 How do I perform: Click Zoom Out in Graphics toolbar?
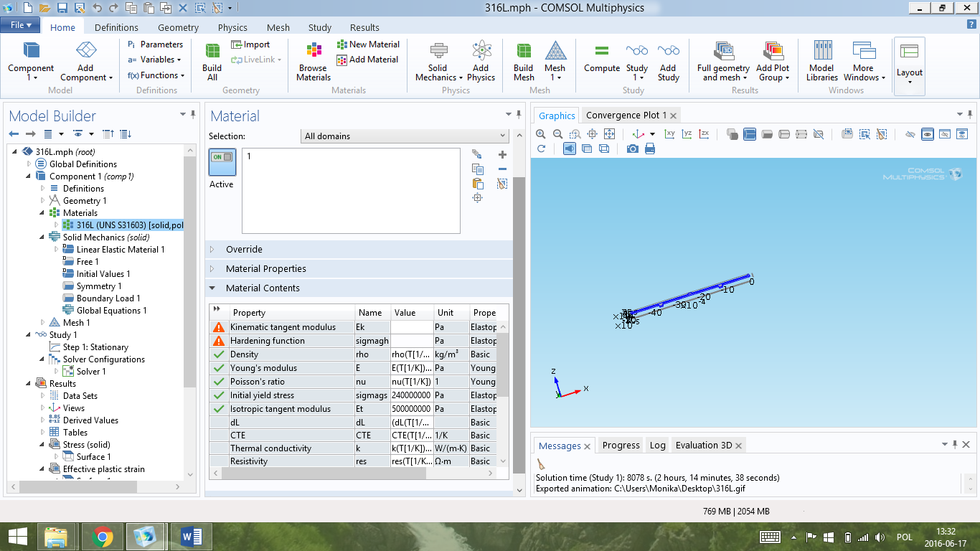557,134
